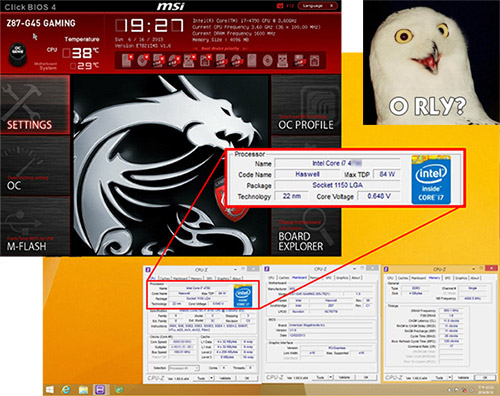
Task: Launch Internet Explorer from the taskbar
Action: click(66, 390)
